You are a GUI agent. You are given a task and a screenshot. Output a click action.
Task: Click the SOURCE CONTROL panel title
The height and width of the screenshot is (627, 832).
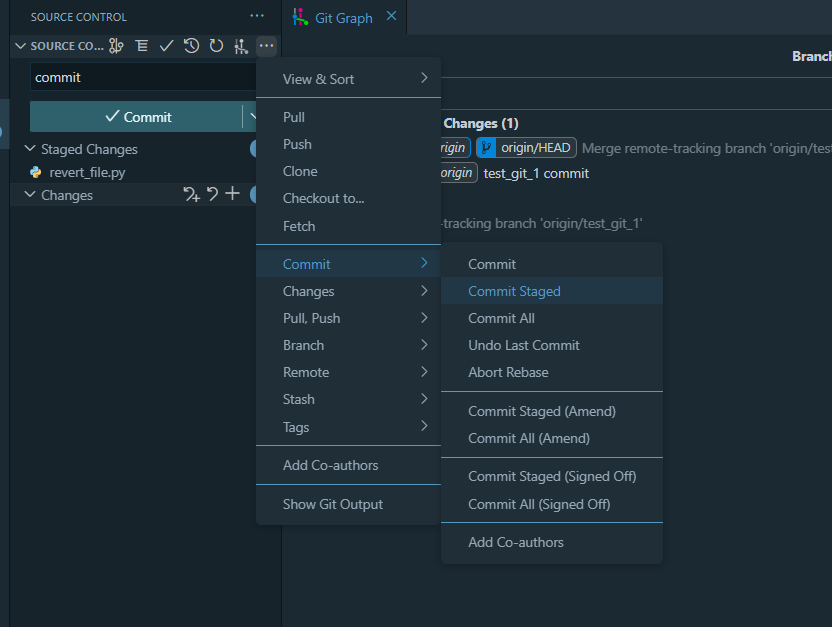point(79,17)
